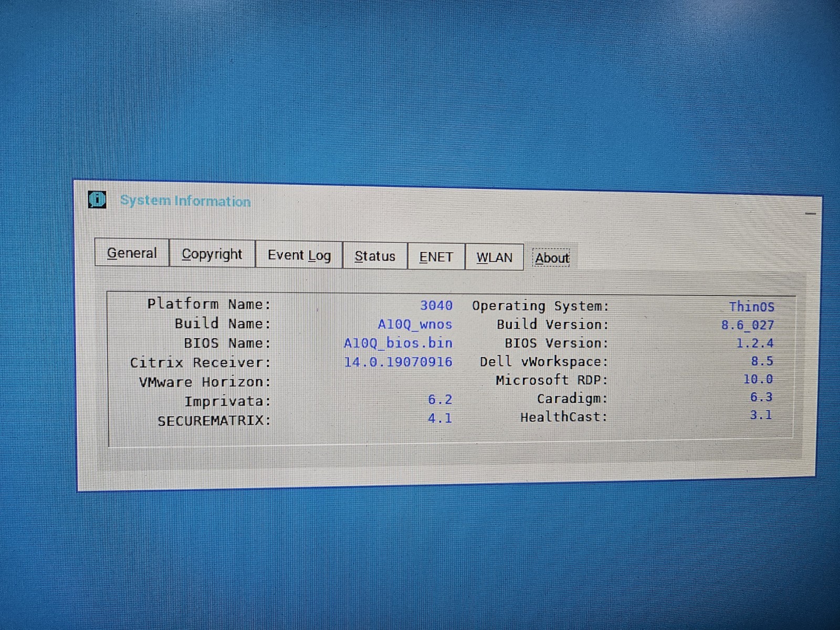Click the Imprivata version 6.2
Image resolution: width=840 pixels, height=630 pixels.
click(x=440, y=400)
